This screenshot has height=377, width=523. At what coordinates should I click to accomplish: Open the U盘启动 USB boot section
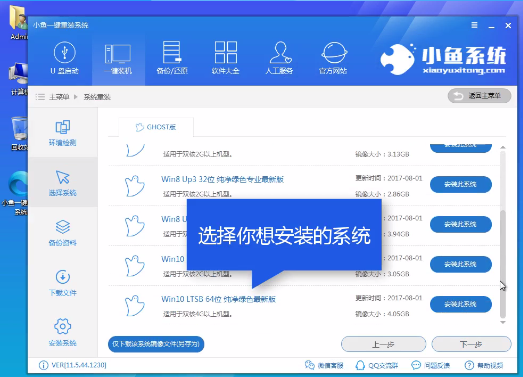tap(64, 57)
